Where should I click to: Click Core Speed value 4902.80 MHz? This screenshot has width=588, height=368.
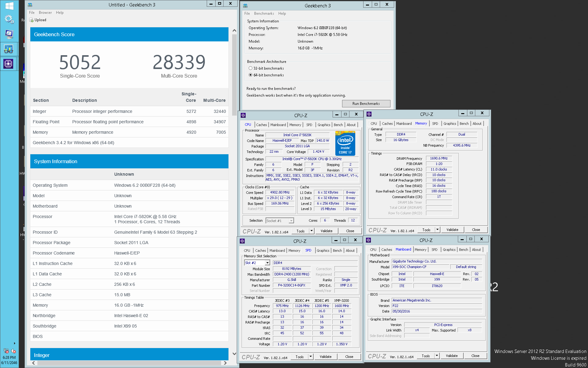click(x=280, y=193)
